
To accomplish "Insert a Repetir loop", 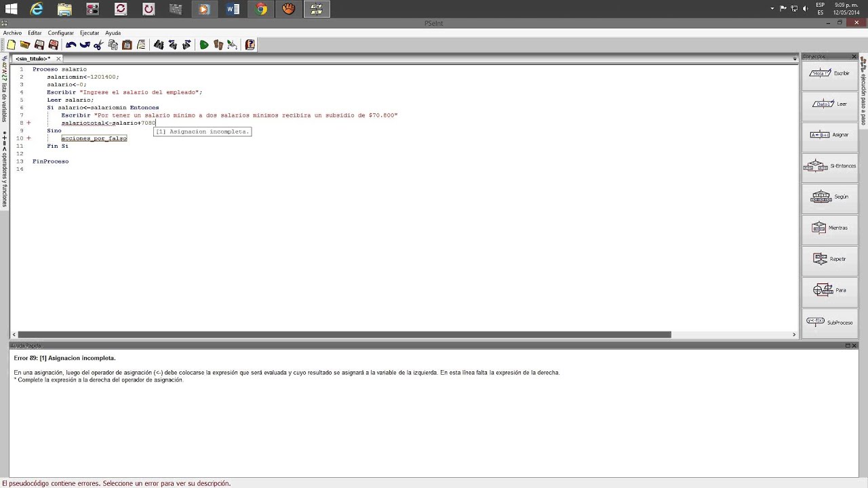I will (x=829, y=259).
